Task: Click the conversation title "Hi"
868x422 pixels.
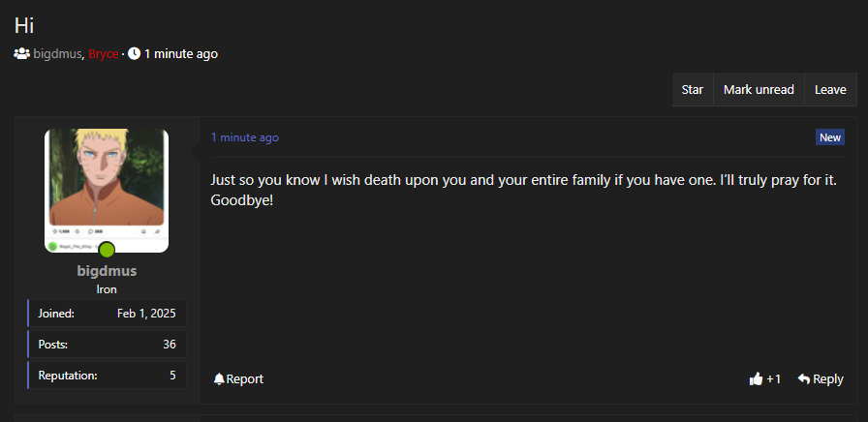Action: coord(24,26)
